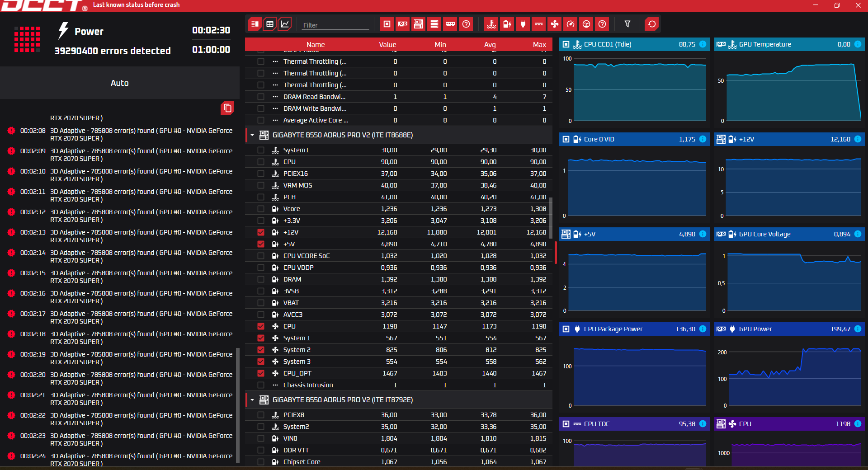Open info for CPU Package Power graph
This screenshot has height=470, width=868.
point(703,329)
